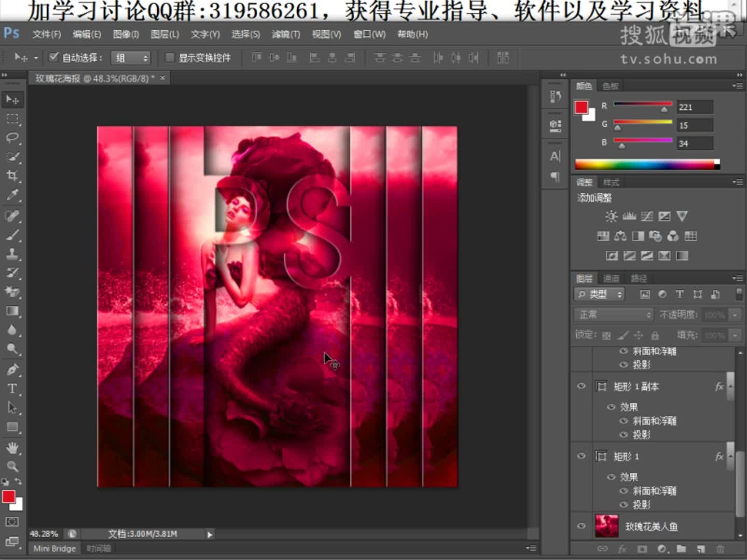The width and height of the screenshot is (747, 560).
Task: Enable the 显示变换控件 checkbox
Action: click(169, 57)
